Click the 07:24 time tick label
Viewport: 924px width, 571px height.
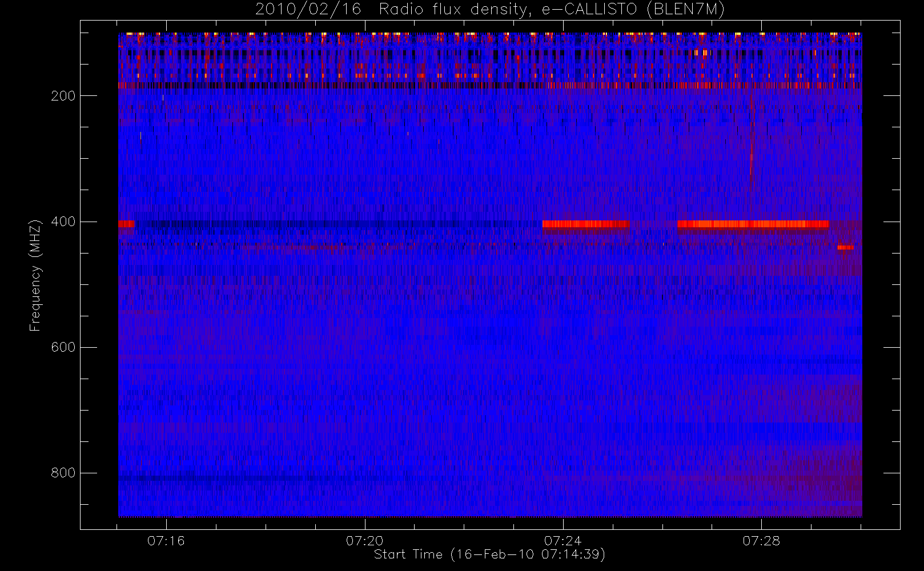pyautogui.click(x=563, y=540)
